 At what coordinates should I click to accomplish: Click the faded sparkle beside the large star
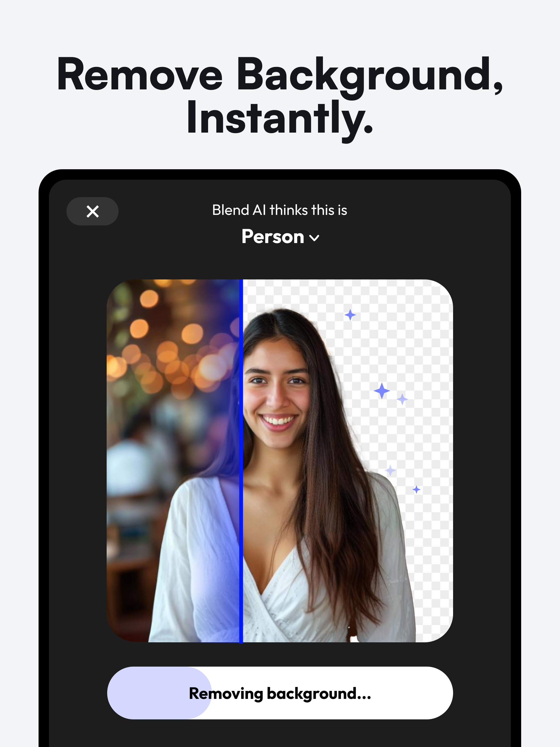click(x=402, y=399)
